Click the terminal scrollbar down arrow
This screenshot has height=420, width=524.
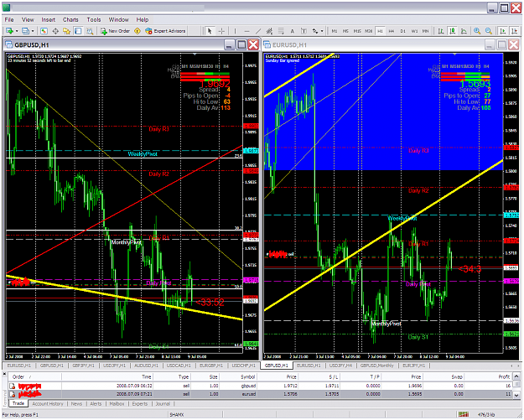pyautogui.click(x=516, y=395)
